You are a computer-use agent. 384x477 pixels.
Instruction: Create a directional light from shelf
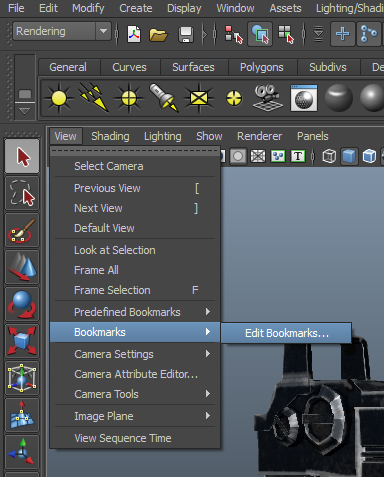94,97
